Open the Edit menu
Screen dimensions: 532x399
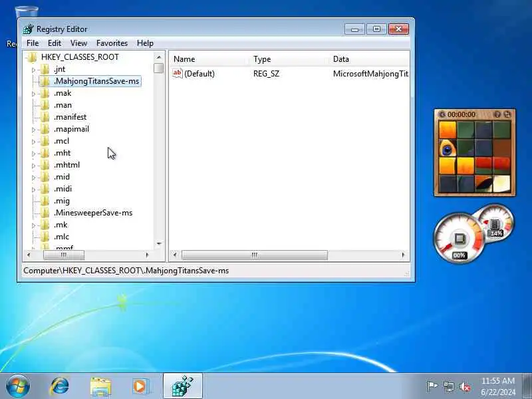[55, 43]
